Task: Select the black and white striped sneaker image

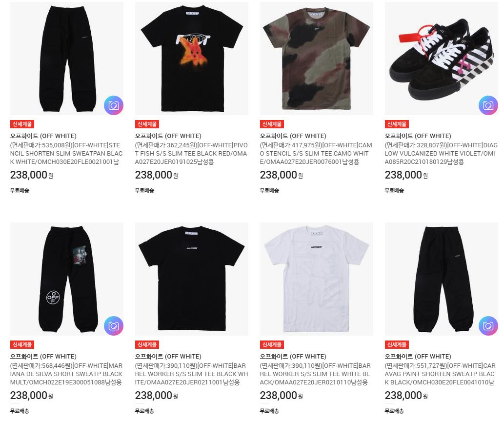Action: pos(442,59)
